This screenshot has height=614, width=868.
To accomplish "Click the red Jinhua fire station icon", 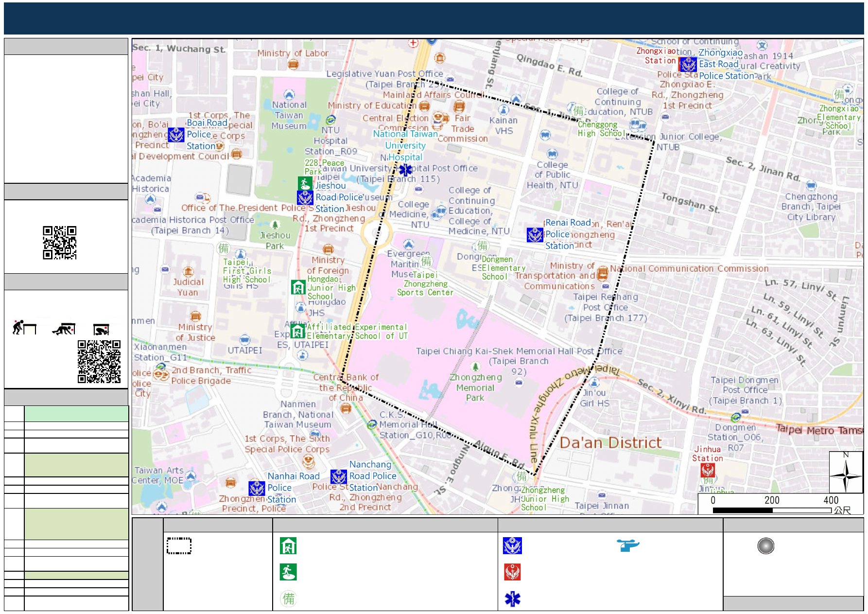I will coord(707,471).
